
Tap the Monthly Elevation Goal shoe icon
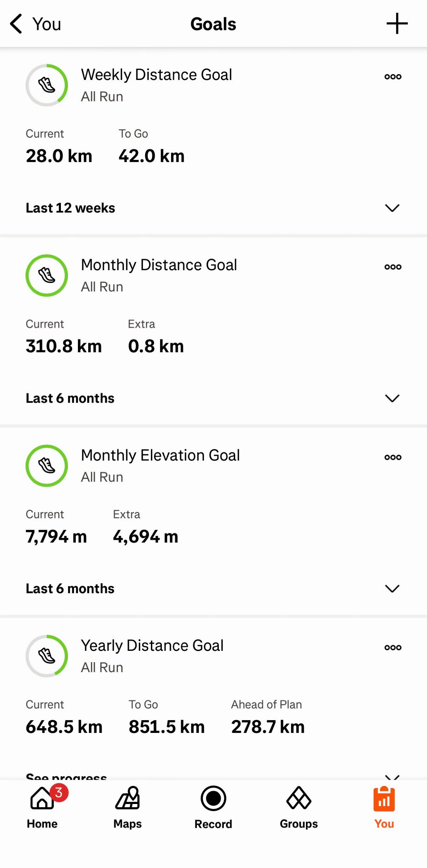point(47,466)
